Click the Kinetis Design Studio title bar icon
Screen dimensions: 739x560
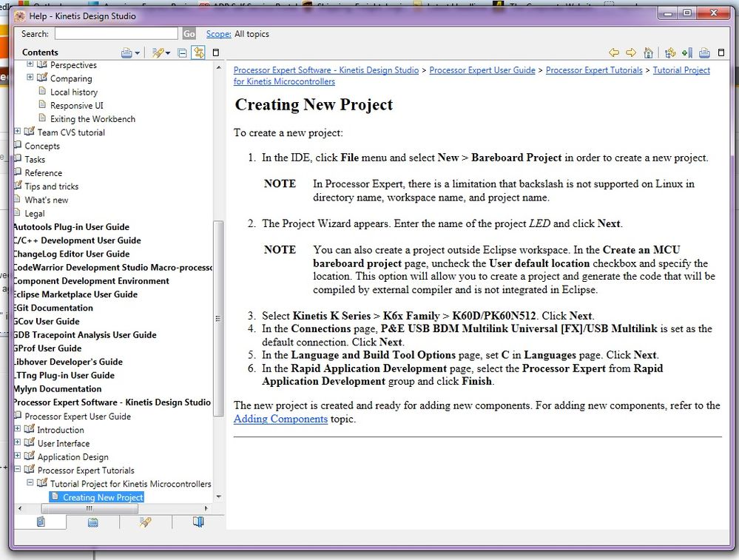coord(20,16)
